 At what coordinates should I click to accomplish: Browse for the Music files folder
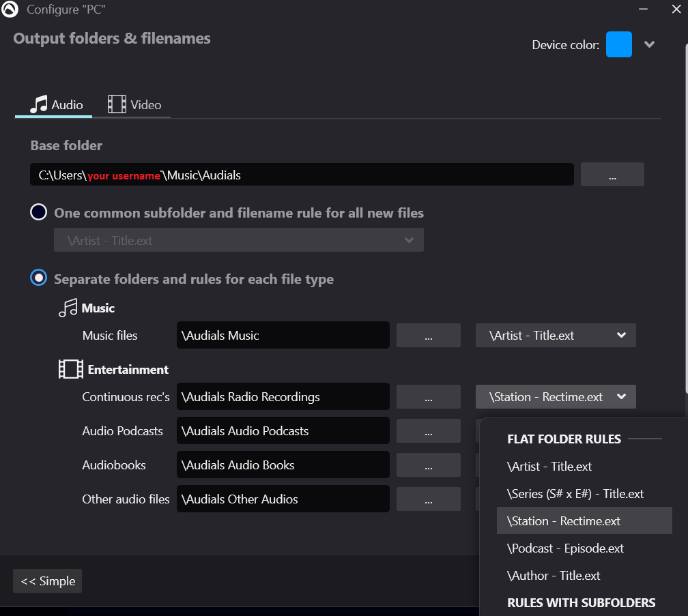[428, 336]
